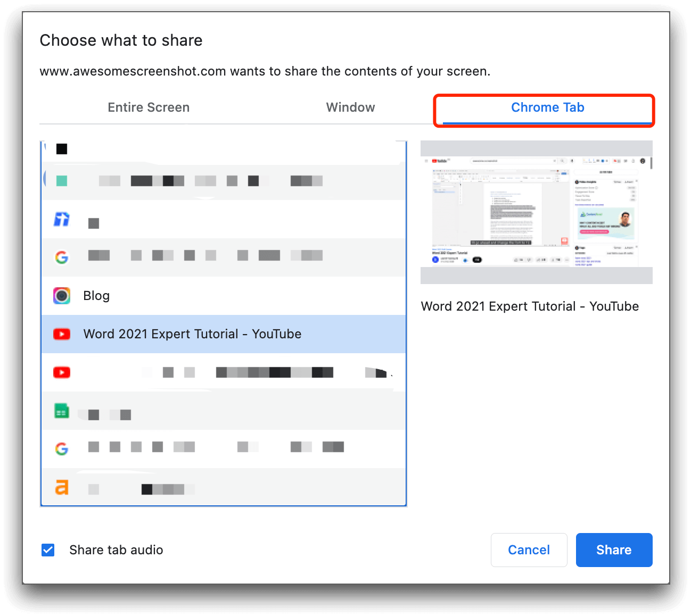Choose the green Google Sheets icon row
The height and width of the screenshot is (616, 691).
click(62, 411)
